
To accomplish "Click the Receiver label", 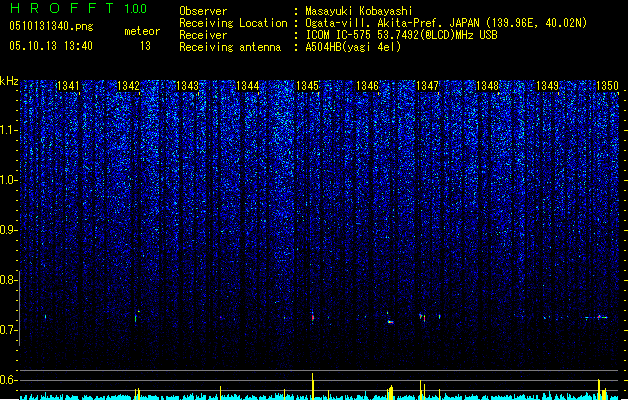I will click(203, 35).
